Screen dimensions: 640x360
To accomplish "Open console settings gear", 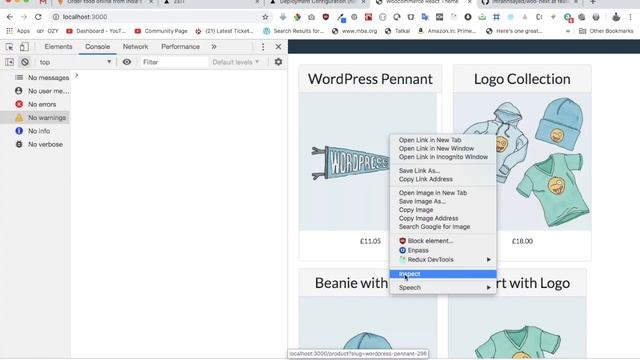I will (278, 62).
